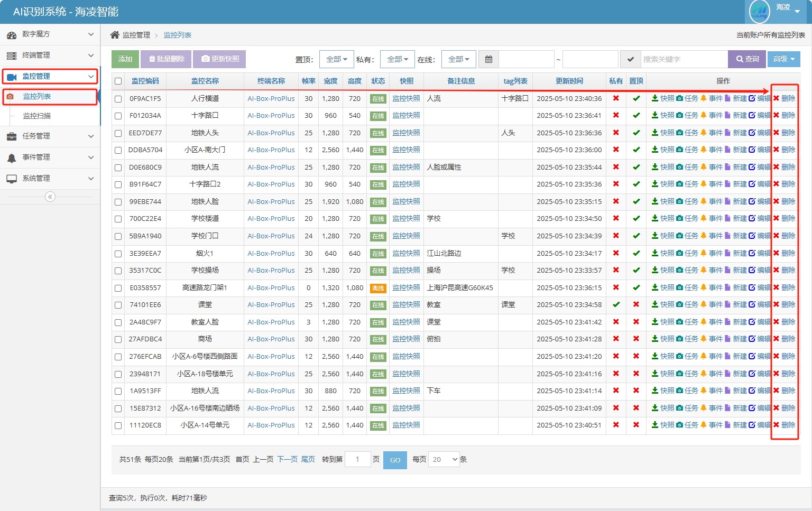Tick the select-all checkbox in the table header

[118, 81]
